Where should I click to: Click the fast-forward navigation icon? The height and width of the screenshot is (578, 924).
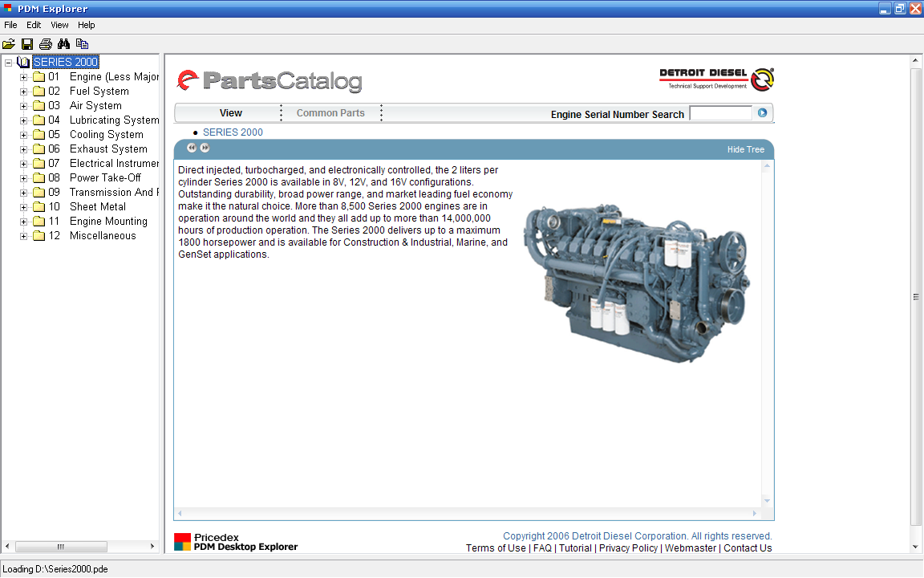coord(205,148)
